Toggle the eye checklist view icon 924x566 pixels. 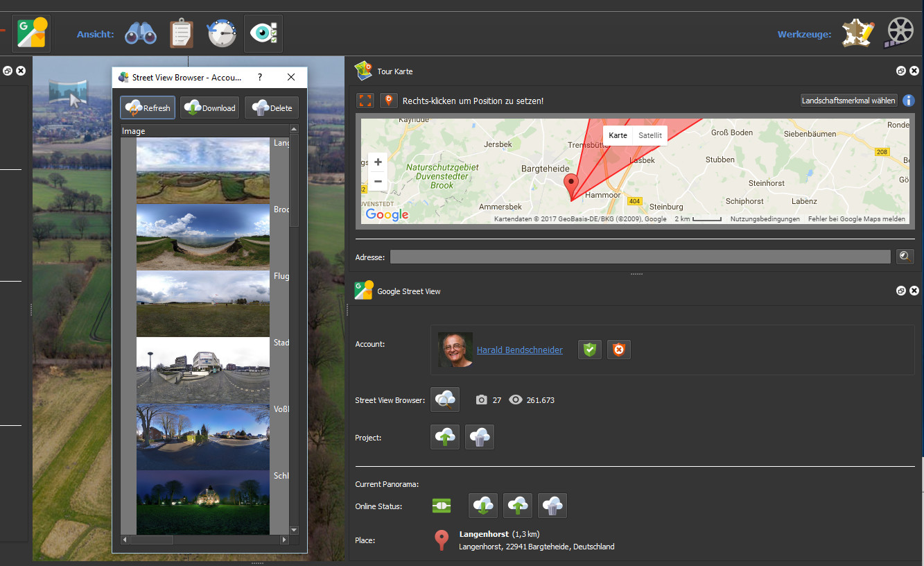point(263,33)
